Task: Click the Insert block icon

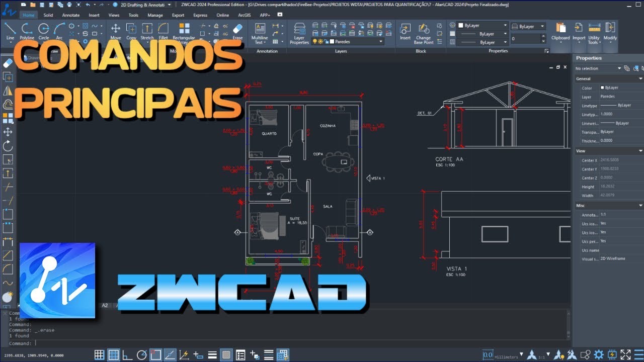Action: pos(405,31)
